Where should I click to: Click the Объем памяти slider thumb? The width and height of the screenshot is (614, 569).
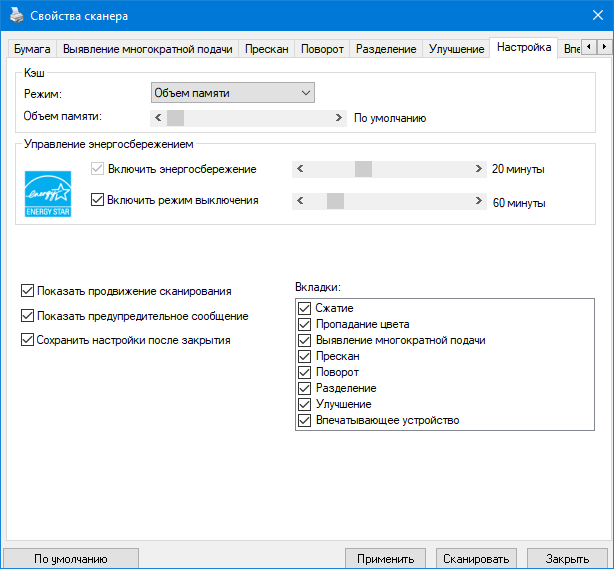tap(175, 118)
